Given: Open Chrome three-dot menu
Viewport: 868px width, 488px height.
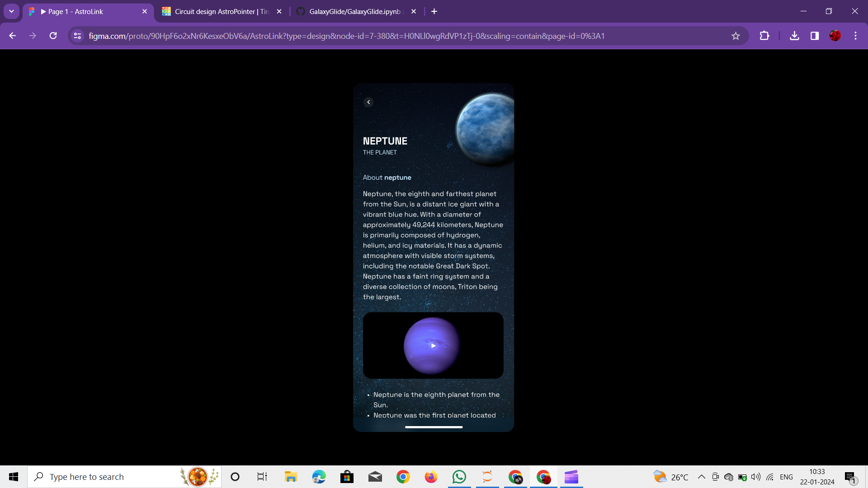Looking at the screenshot, I should coord(855,36).
